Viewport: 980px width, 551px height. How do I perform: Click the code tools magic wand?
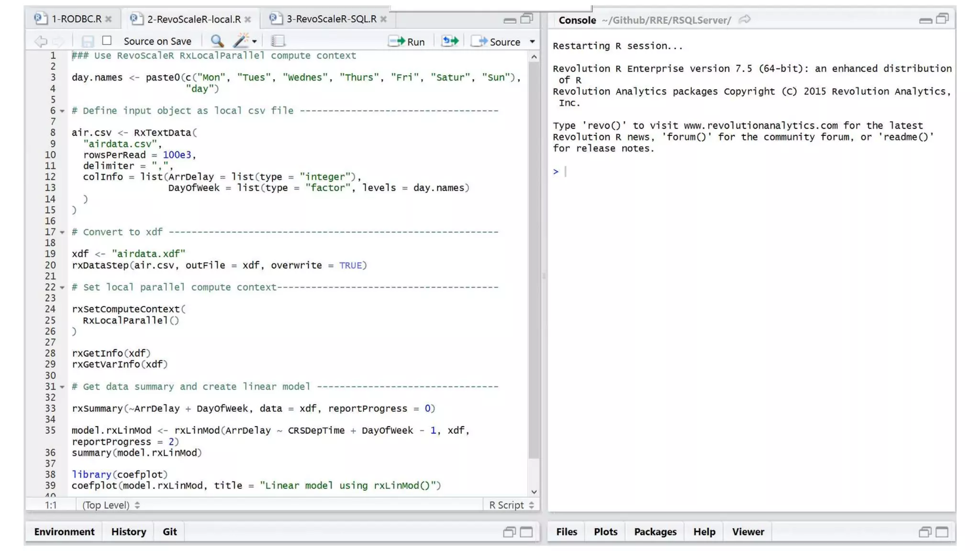[x=242, y=41]
